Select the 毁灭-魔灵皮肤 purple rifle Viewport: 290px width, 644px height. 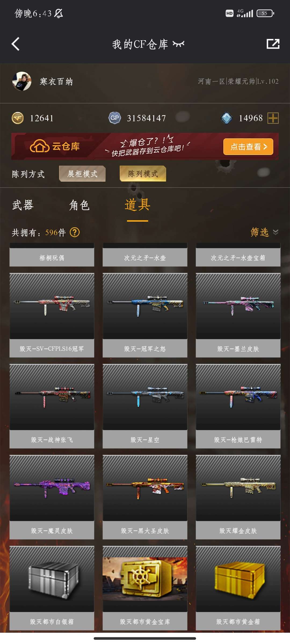coord(52,497)
